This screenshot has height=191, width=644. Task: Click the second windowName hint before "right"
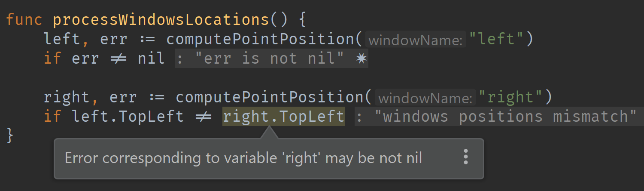[425, 98]
